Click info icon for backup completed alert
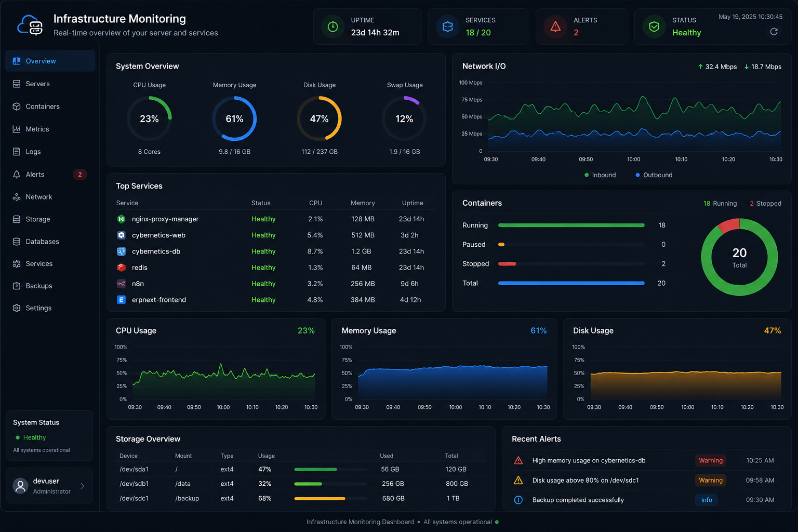Screen dimensions: 798x532 pos(518,500)
